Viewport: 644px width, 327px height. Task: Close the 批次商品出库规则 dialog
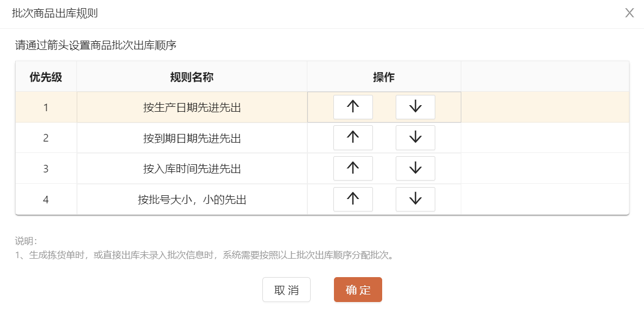(629, 13)
